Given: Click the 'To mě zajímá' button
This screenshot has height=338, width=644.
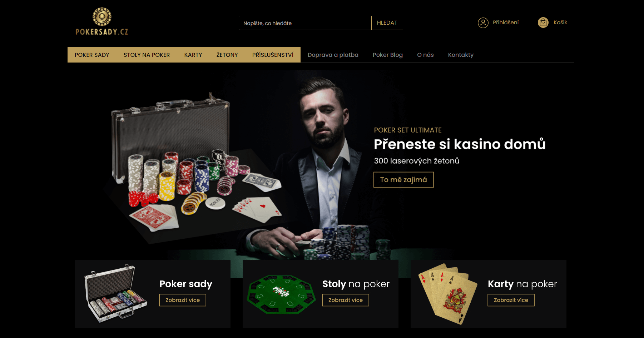Looking at the screenshot, I should tap(403, 180).
